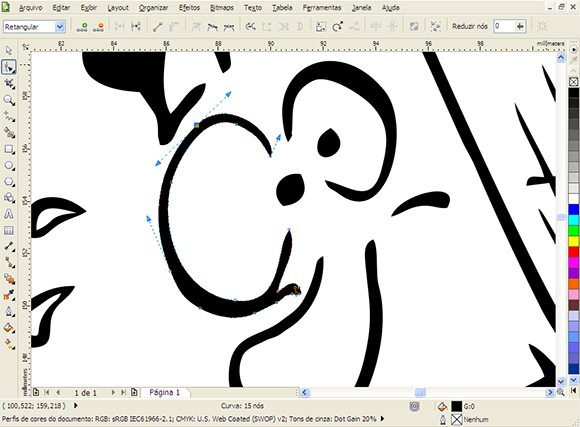Screen dimensions: 580x427
Task: Pick the yellow palette swatch
Action: pyautogui.click(x=573, y=241)
